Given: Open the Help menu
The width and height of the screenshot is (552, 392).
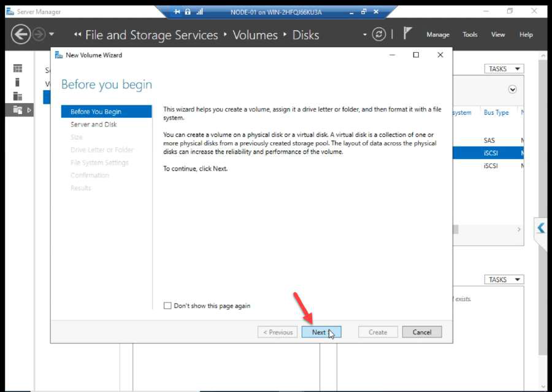Looking at the screenshot, I should point(526,34).
